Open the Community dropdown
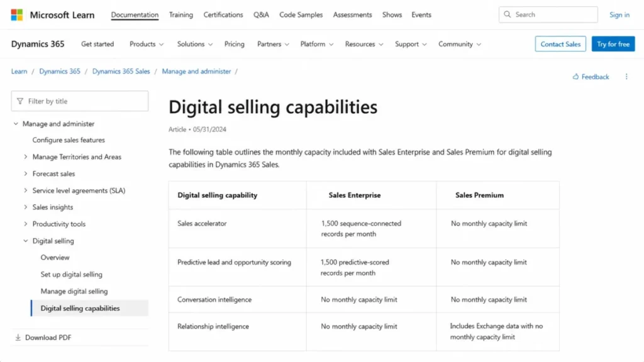Viewport: 644px width, 362px height. click(x=460, y=44)
